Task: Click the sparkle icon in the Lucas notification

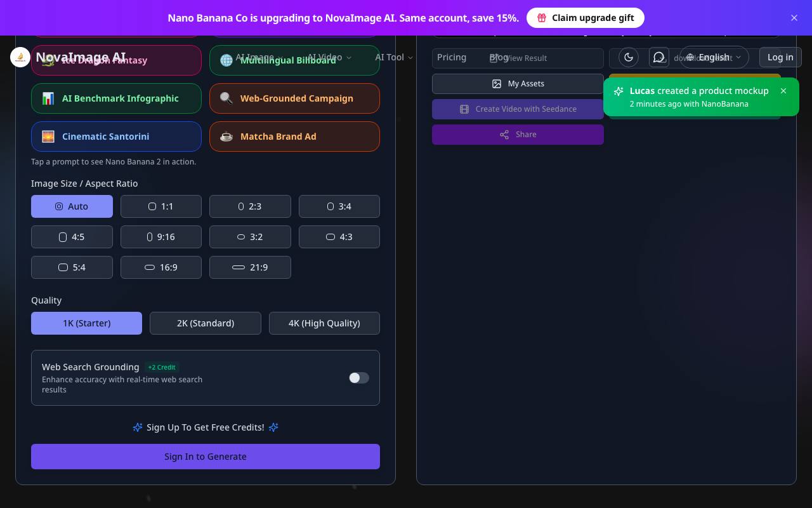Action: [619, 91]
